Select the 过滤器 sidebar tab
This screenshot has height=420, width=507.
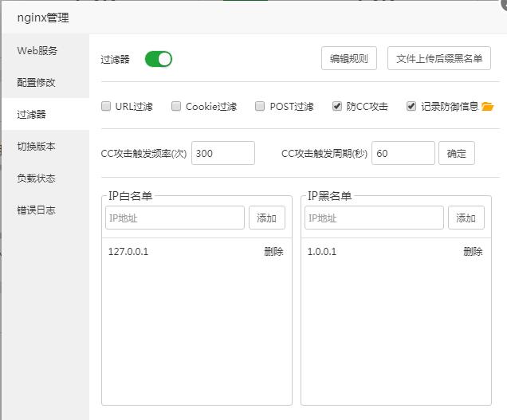click(x=32, y=115)
